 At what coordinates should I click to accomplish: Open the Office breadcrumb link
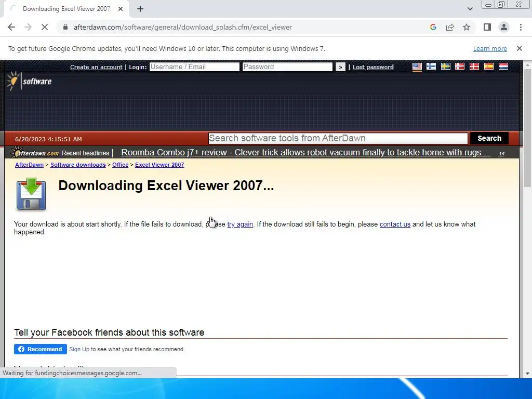pyautogui.click(x=120, y=165)
